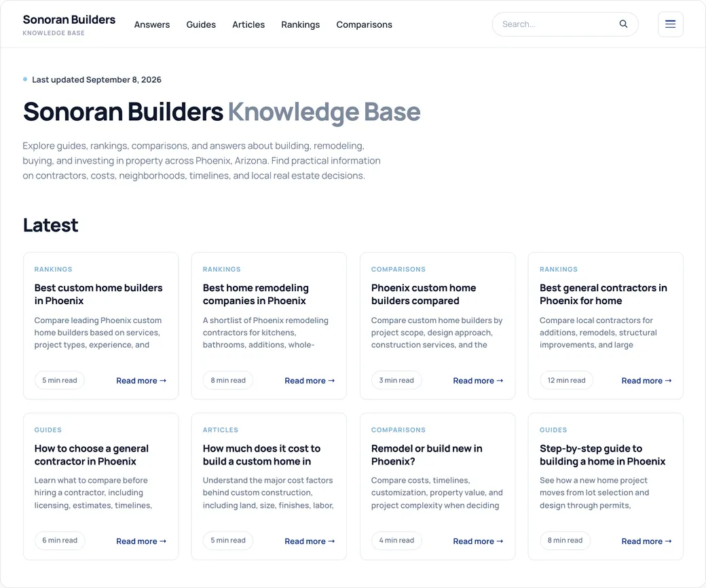The height and width of the screenshot is (588, 706).
Task: Read more on Remodel or build new
Action: point(478,541)
